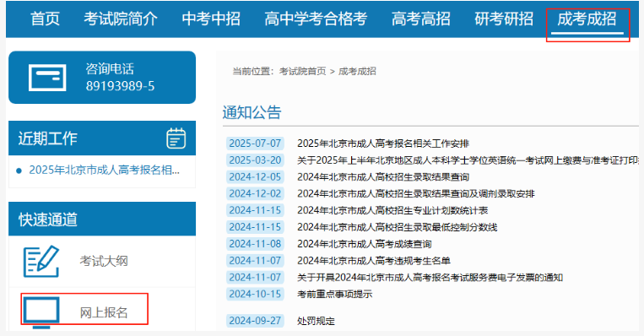Image resolution: width=644 pixels, height=336 pixels.
Task: Open the 网上报名 quick link
Action: tap(104, 312)
